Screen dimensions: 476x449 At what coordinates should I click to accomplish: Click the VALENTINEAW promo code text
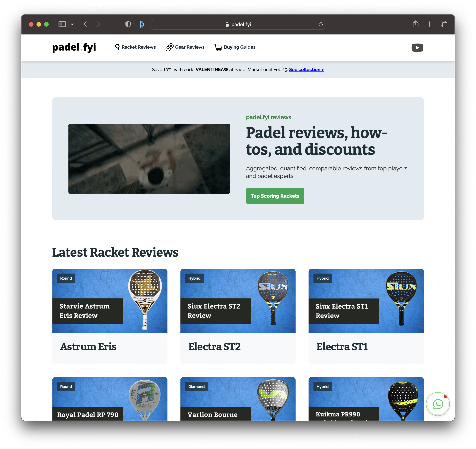click(x=212, y=70)
